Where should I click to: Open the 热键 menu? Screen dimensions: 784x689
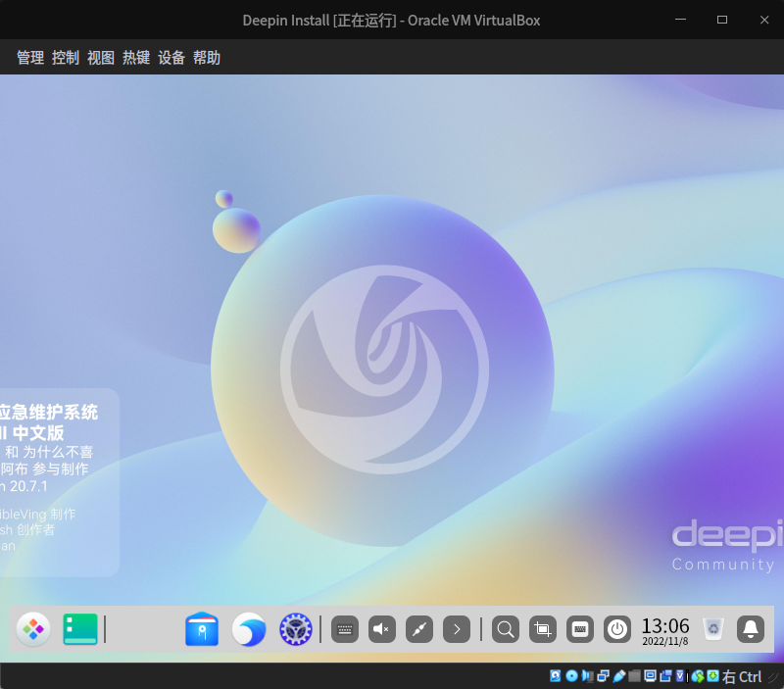pos(136,58)
